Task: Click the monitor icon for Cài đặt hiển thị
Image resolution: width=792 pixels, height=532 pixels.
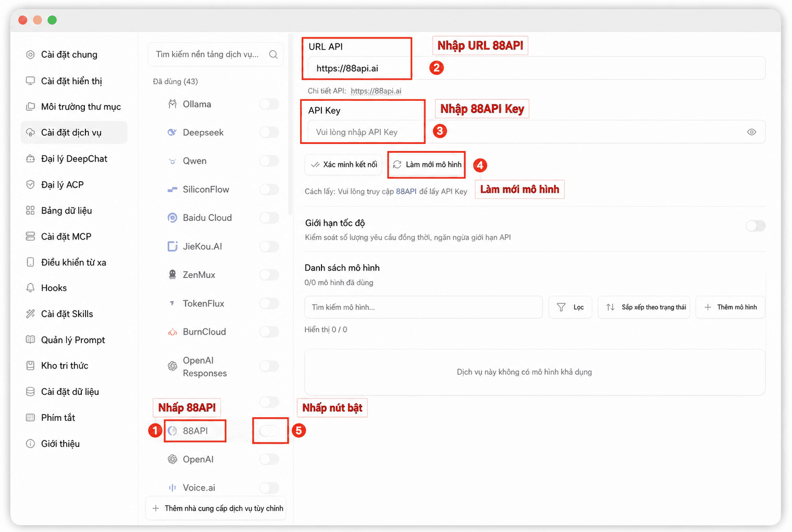Action: pos(31,81)
